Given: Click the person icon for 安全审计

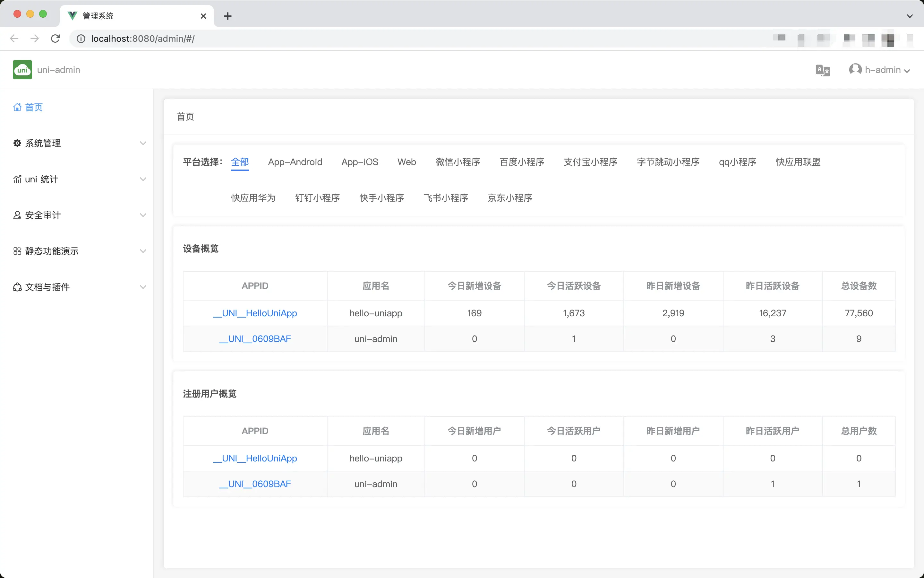Looking at the screenshot, I should click(x=17, y=215).
